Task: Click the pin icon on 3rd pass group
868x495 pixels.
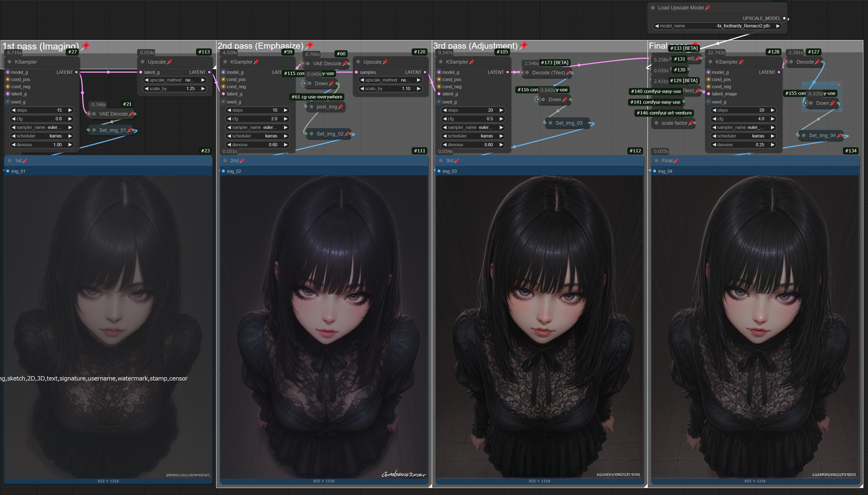Action: click(x=523, y=46)
